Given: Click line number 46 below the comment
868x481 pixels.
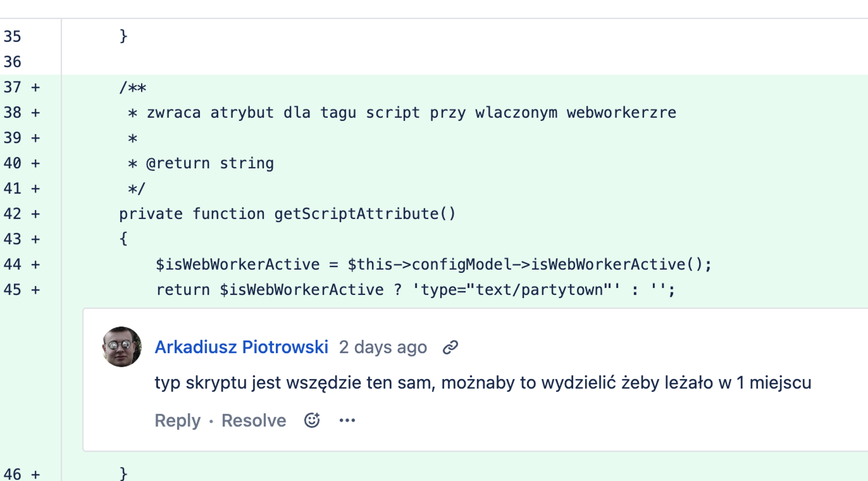Looking at the screenshot, I should pos(13,474).
